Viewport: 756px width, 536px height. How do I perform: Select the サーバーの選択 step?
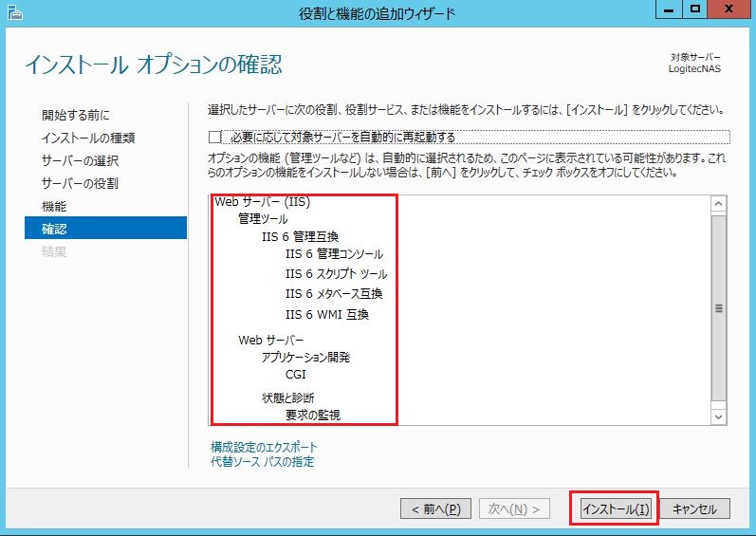(x=80, y=160)
